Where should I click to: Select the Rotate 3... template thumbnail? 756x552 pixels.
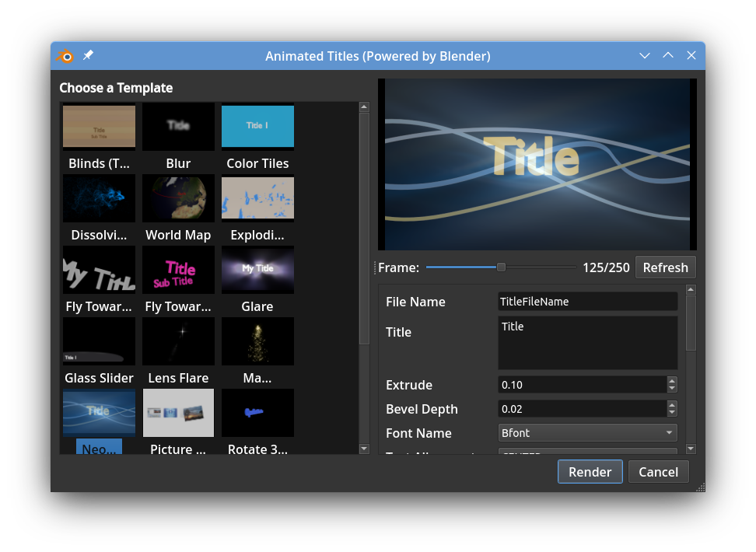tap(257, 413)
